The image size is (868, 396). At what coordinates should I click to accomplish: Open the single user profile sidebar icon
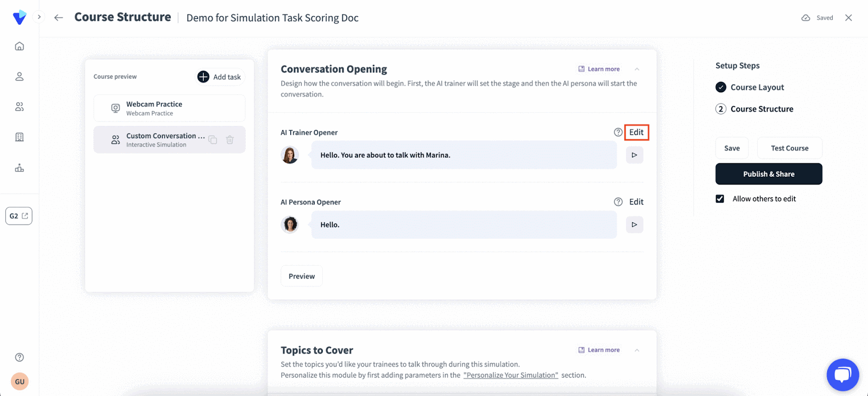click(x=20, y=76)
